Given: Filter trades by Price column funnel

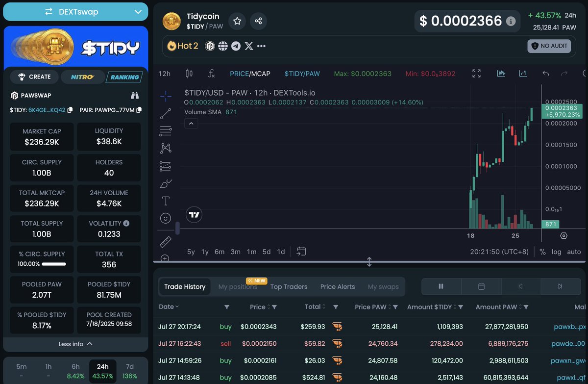Looking at the screenshot, I should coord(274,307).
